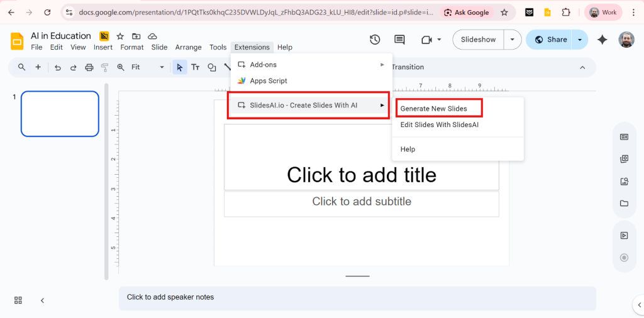The height and width of the screenshot is (318, 644).
Task: Open the Transition panel button
Action: (408, 67)
